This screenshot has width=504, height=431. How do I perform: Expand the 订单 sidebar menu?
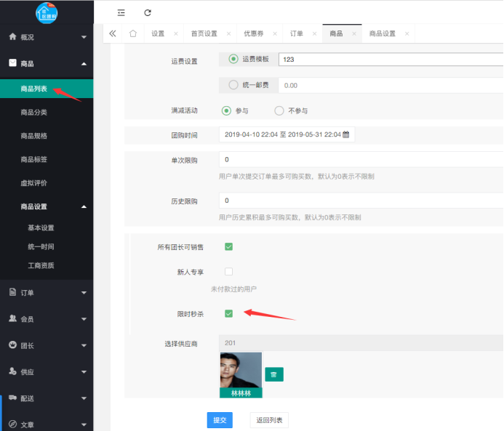coord(47,293)
